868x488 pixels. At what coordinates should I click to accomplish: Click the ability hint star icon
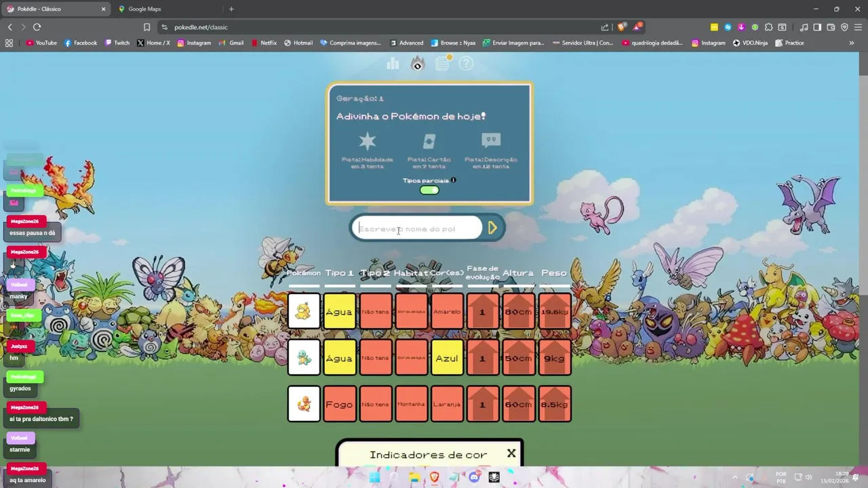368,141
